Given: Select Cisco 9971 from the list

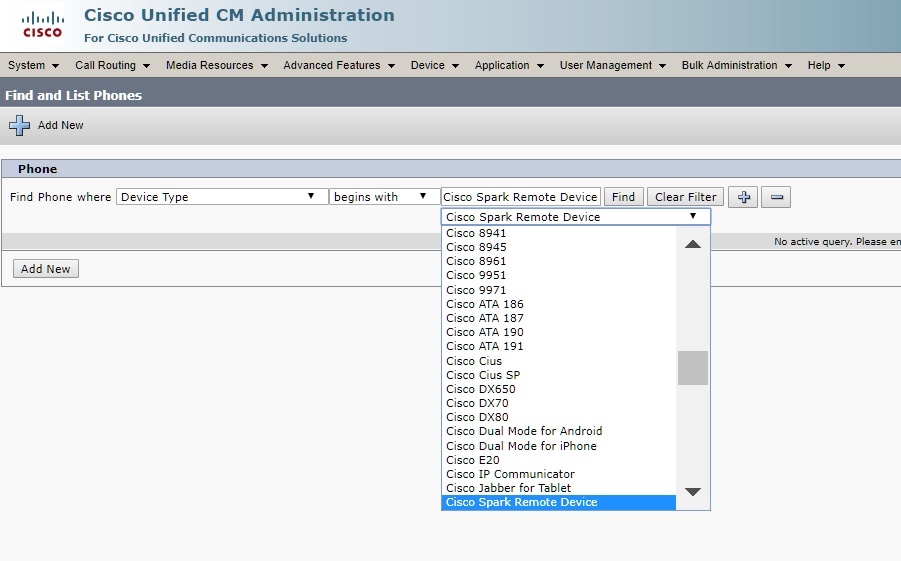Looking at the screenshot, I should coord(559,290).
